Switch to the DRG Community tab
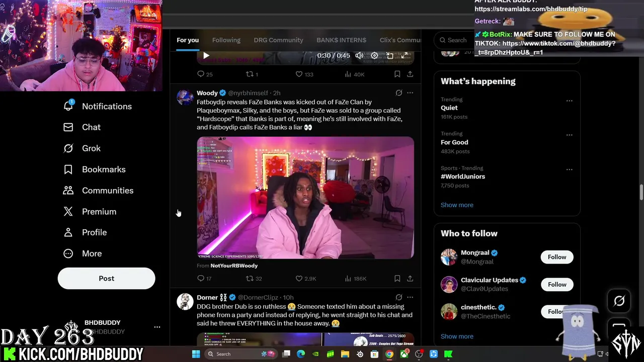Image resolution: width=644 pixels, height=362 pixels. (x=278, y=40)
